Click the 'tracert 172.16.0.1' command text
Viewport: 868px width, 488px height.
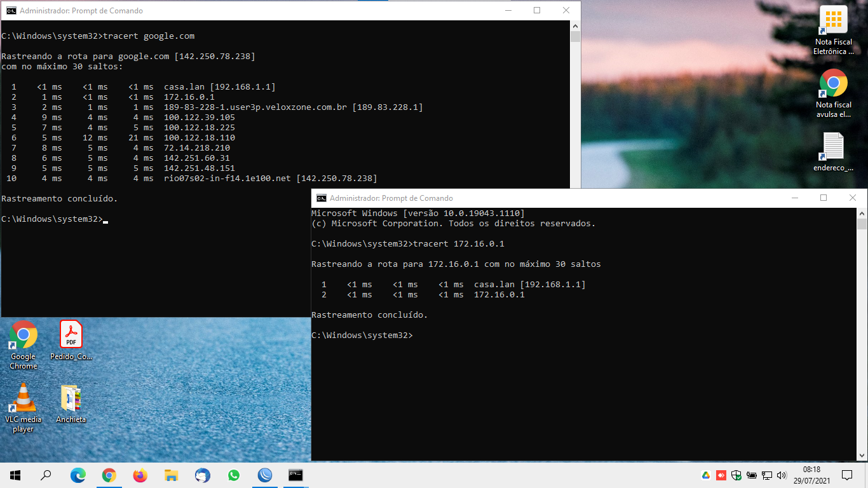(x=459, y=244)
